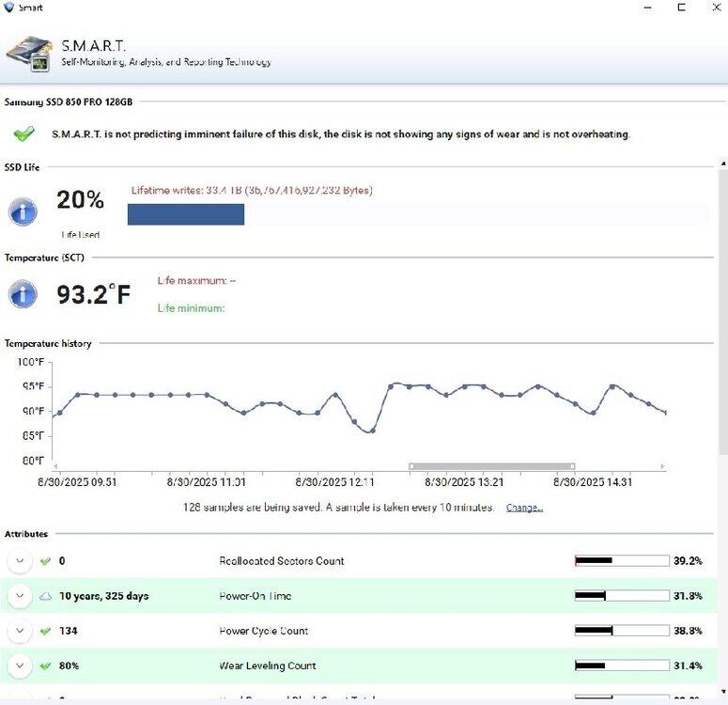The height and width of the screenshot is (705, 728).
Task: Click the vertical scrollbar thumb
Action: (723, 311)
